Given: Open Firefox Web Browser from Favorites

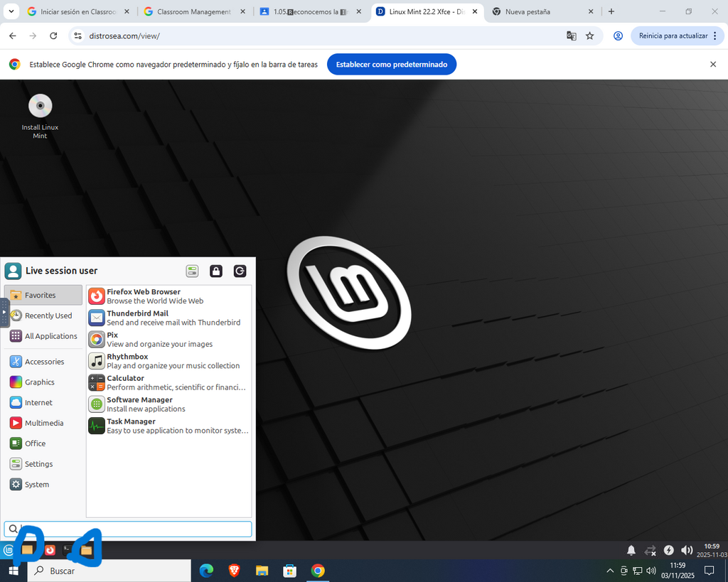Looking at the screenshot, I should click(x=169, y=296).
